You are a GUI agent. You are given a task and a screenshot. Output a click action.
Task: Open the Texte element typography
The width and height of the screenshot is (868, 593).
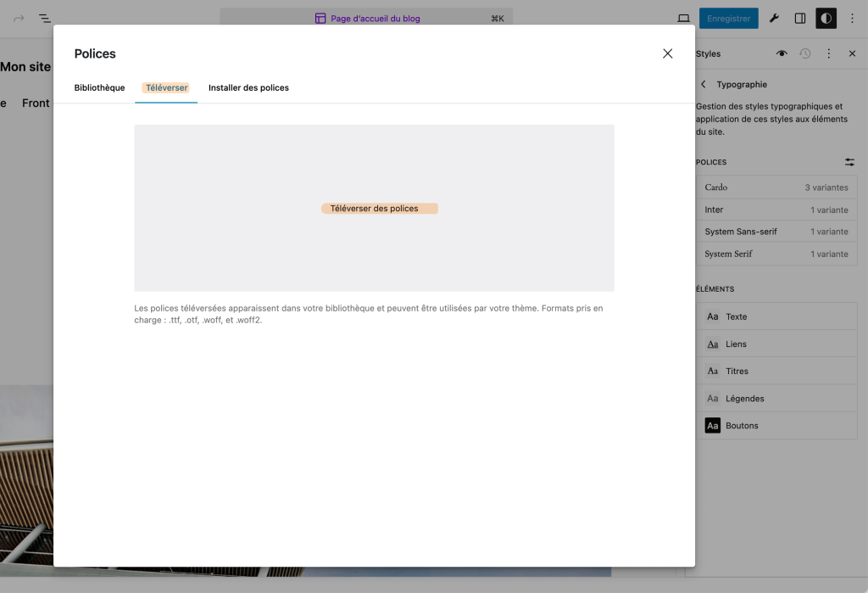[x=776, y=316]
